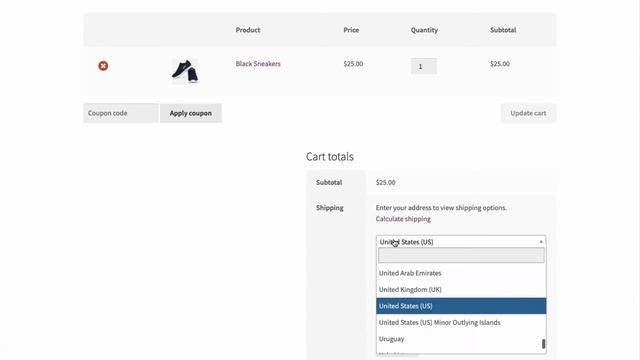The image size is (640, 360).
Task: Select United States (US) Minor Outlying Islands
Action: coord(461,322)
